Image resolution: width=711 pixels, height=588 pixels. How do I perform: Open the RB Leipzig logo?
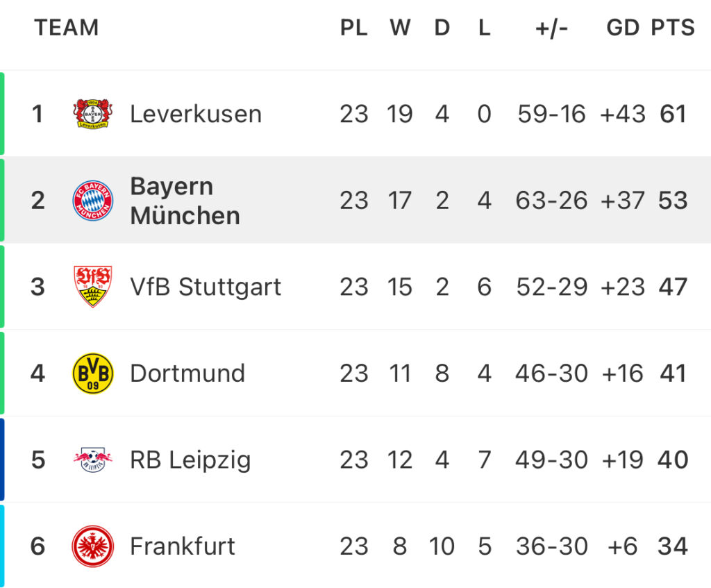[x=93, y=460]
